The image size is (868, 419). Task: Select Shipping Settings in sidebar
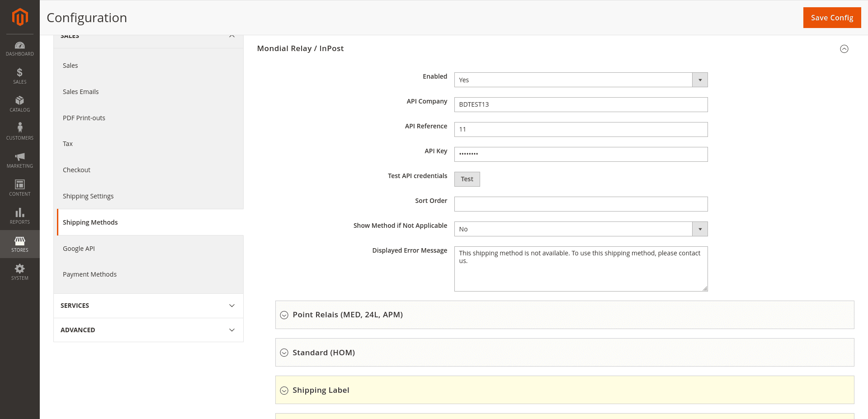coord(88,196)
